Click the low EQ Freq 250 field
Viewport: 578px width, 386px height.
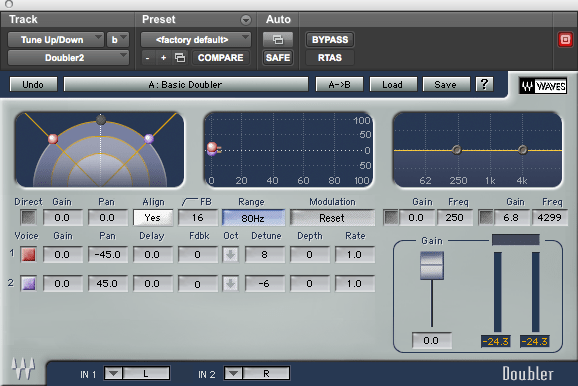[x=455, y=218]
